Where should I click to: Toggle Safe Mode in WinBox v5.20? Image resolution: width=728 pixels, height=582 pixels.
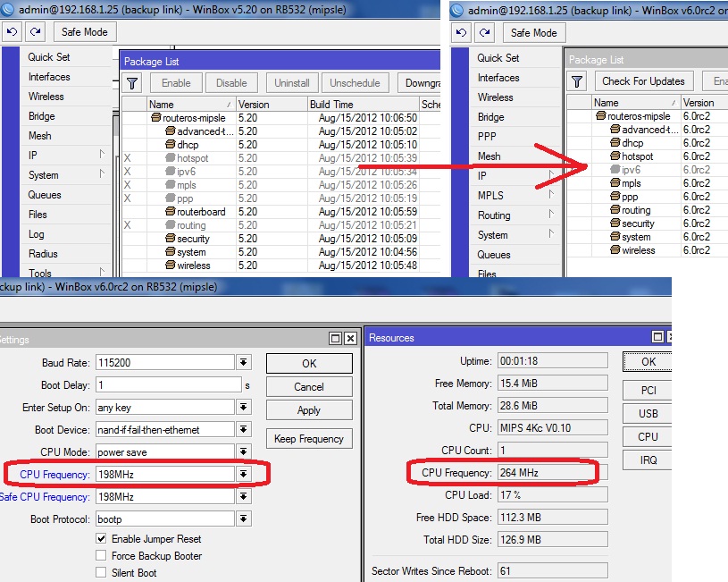point(85,32)
